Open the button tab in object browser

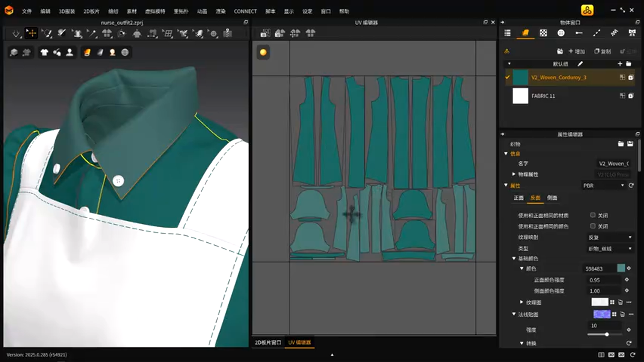pyautogui.click(x=561, y=33)
